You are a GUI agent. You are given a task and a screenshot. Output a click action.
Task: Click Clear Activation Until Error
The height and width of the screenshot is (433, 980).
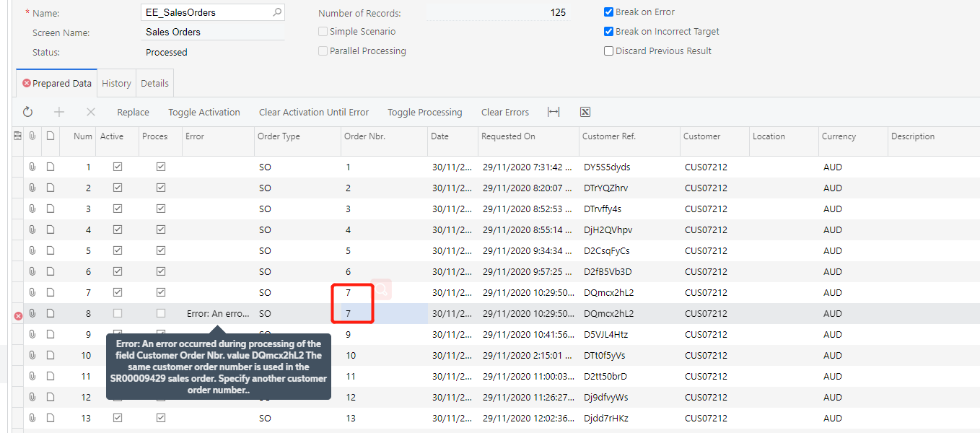point(314,113)
